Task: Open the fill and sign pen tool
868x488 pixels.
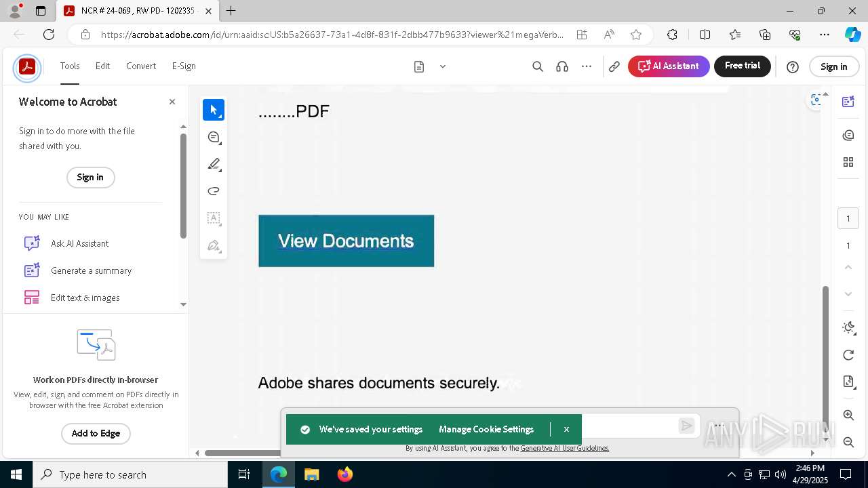Action: (x=214, y=245)
